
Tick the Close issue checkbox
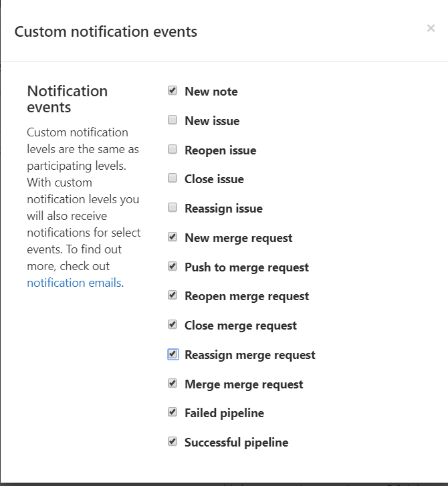point(173,178)
